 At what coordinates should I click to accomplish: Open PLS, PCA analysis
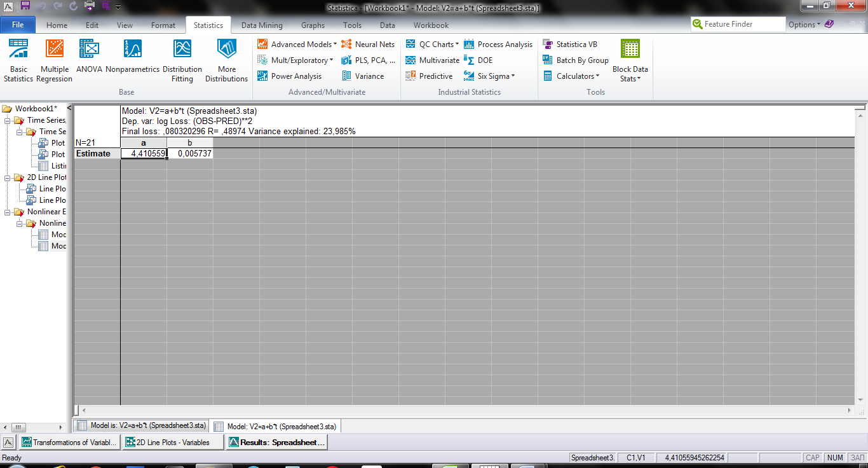pyautogui.click(x=368, y=60)
